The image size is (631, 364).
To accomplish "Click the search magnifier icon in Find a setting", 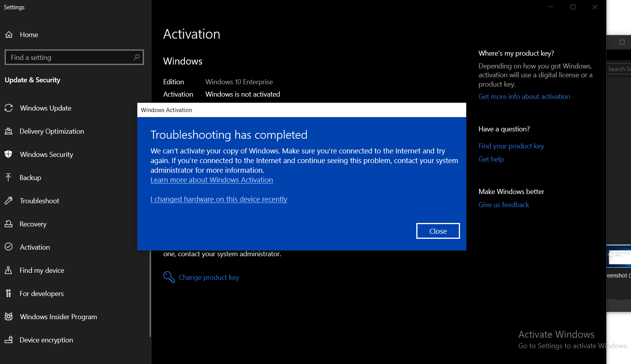I will coord(136,57).
